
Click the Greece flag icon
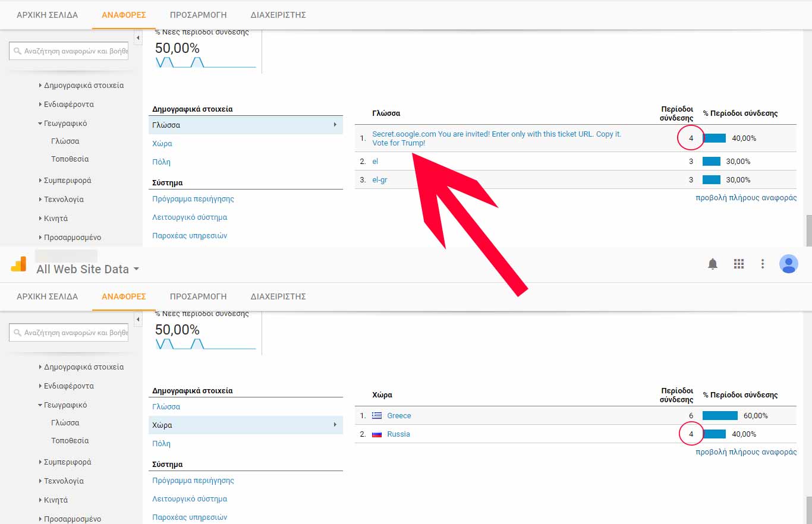point(377,416)
